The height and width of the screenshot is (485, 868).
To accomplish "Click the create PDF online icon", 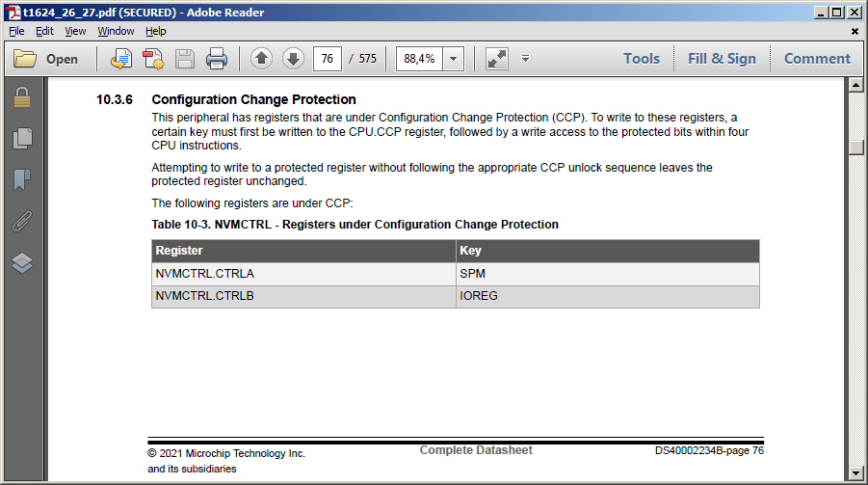I will pyautogui.click(x=153, y=59).
